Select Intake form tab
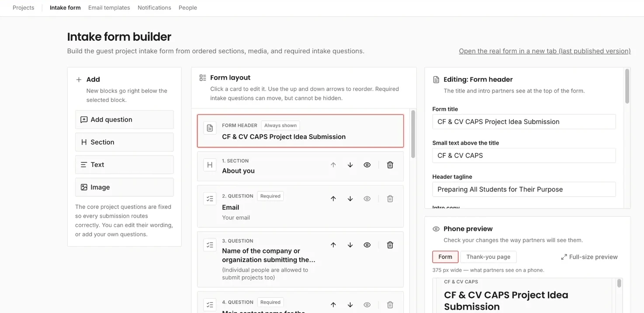Image resolution: width=644 pixels, height=313 pixels. [65, 8]
